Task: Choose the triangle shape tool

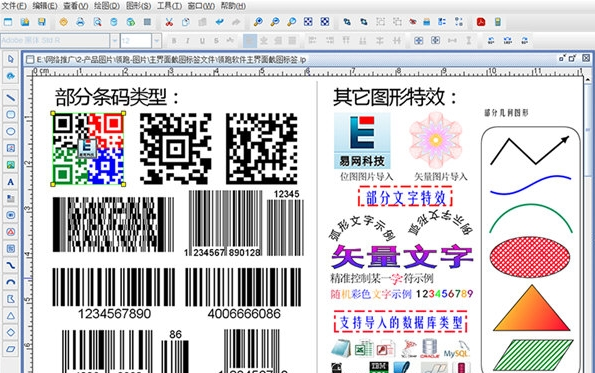Action: (11, 316)
